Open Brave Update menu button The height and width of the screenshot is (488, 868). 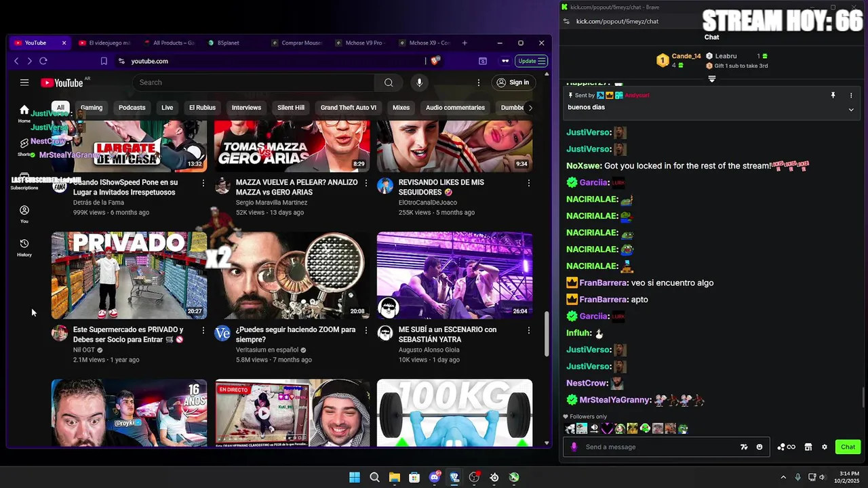click(x=532, y=61)
